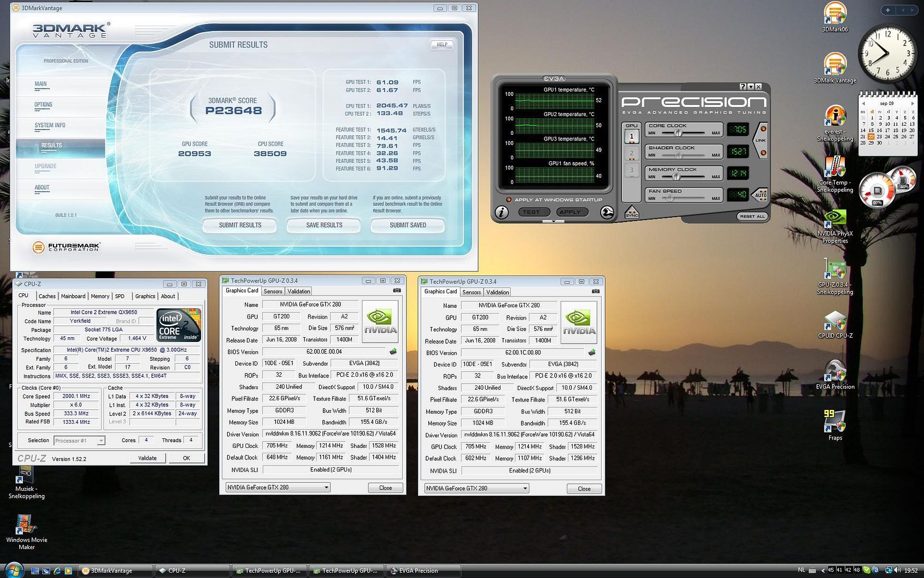Click the Skype icon in the system tray

tap(867, 571)
